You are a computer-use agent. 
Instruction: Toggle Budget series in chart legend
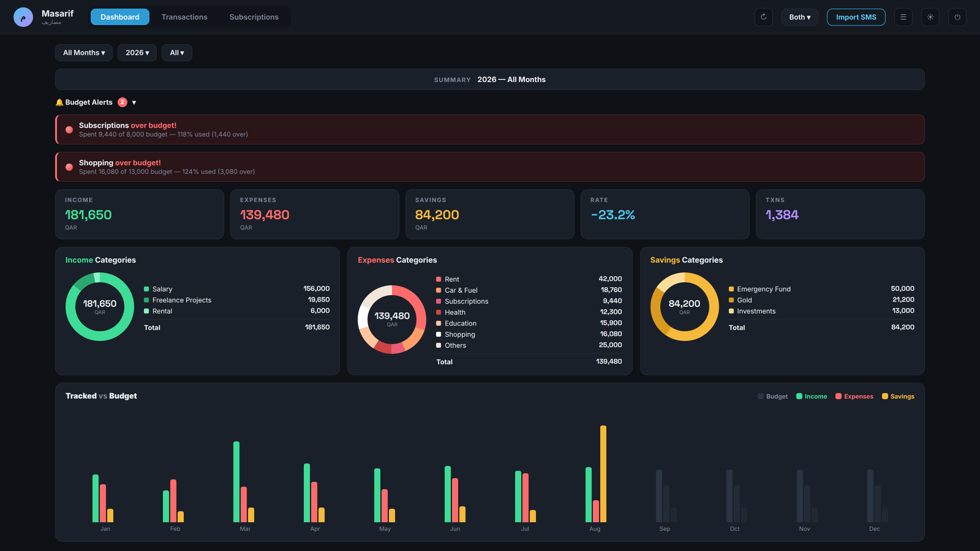coord(772,397)
